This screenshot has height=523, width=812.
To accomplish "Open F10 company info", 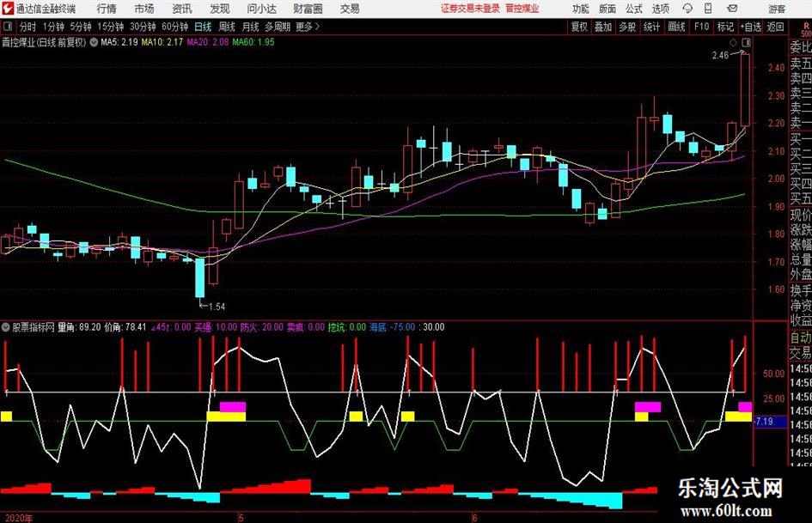I will [701, 27].
